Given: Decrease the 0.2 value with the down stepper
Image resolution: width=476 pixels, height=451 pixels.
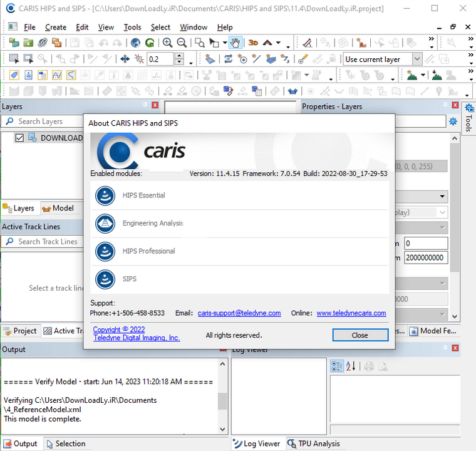Looking at the screenshot, I should 179,62.
